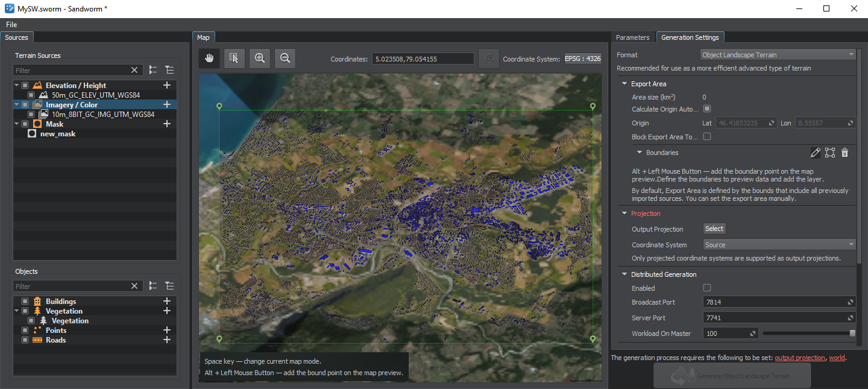The image size is (868, 389).
Task: Click the zoom out magnifier icon
Action: click(285, 58)
